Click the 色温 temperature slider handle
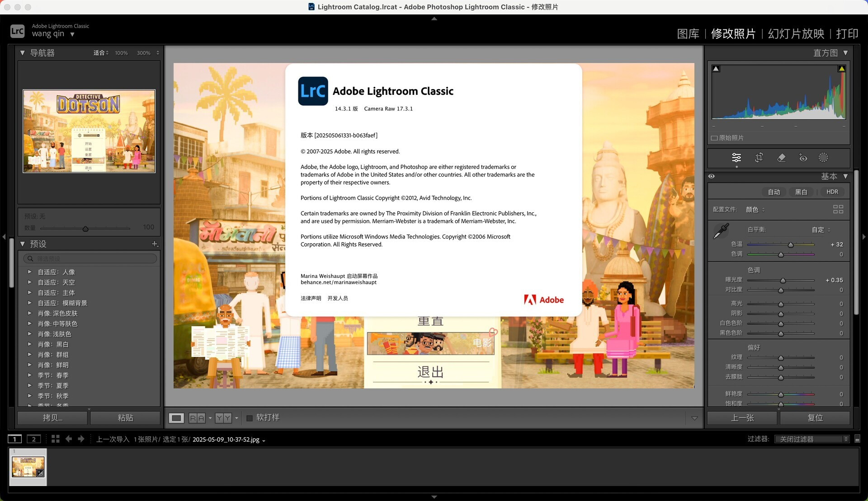 coord(791,245)
